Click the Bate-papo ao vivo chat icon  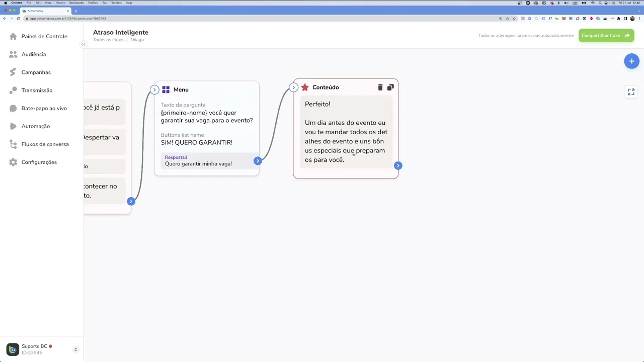(x=13, y=108)
